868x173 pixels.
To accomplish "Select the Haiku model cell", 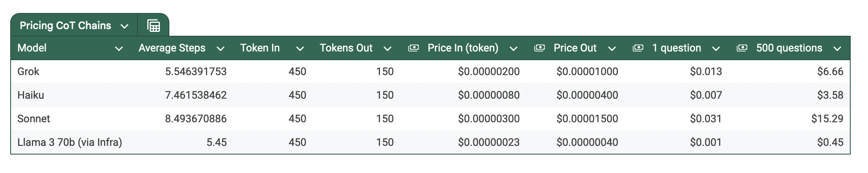I will (31, 95).
